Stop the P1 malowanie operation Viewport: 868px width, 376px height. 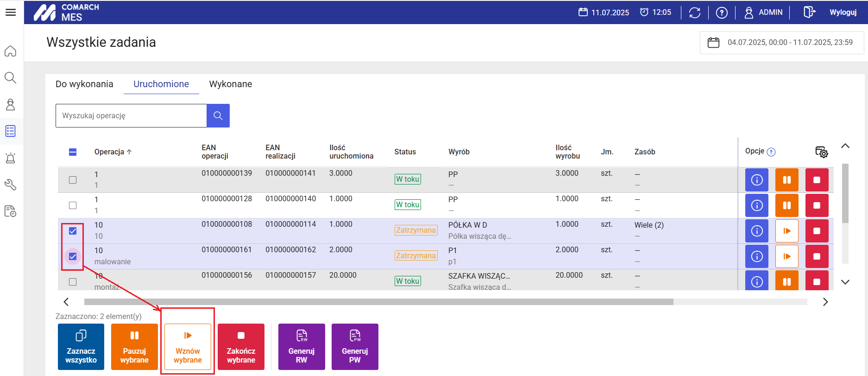817,256
